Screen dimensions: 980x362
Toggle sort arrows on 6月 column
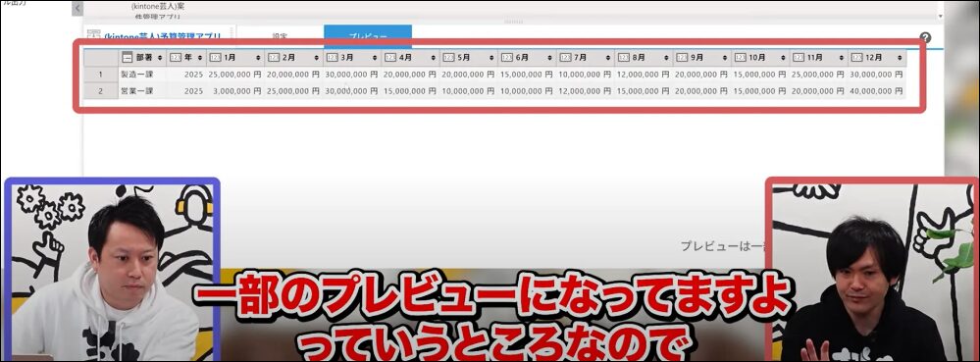click(x=550, y=58)
